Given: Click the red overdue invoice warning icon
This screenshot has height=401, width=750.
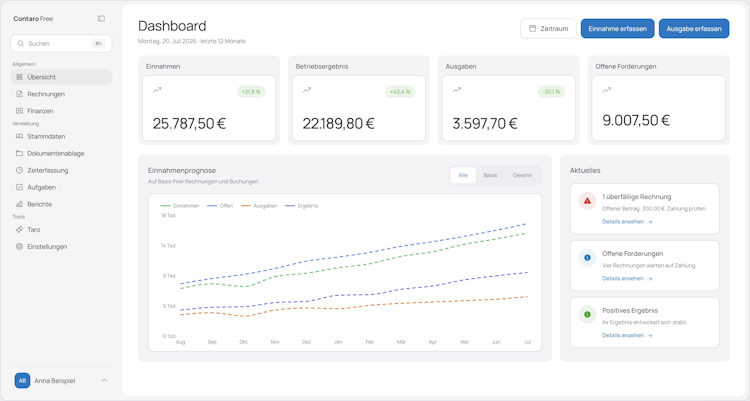Looking at the screenshot, I should coord(587,201).
